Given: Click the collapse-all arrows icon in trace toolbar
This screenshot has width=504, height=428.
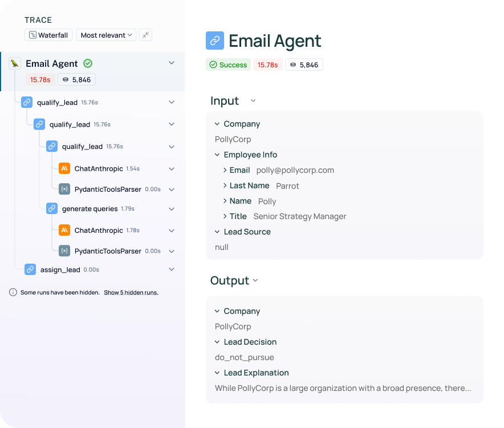Looking at the screenshot, I should tap(145, 35).
